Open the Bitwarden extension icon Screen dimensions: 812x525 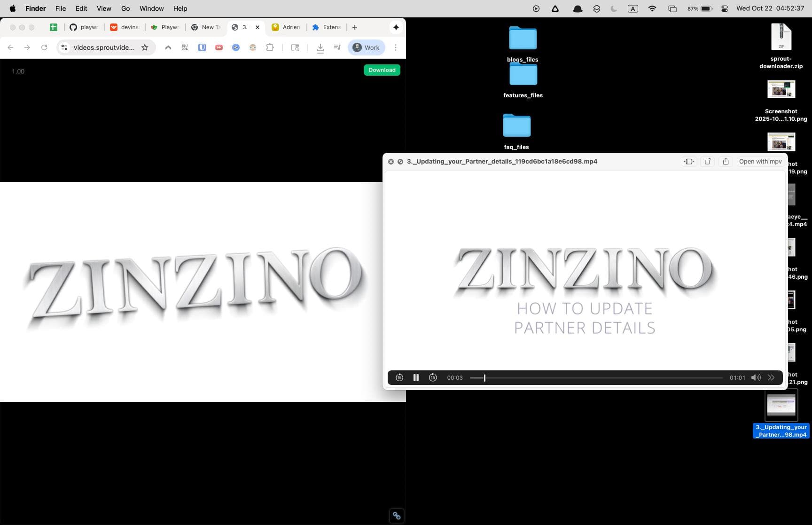coord(202,47)
